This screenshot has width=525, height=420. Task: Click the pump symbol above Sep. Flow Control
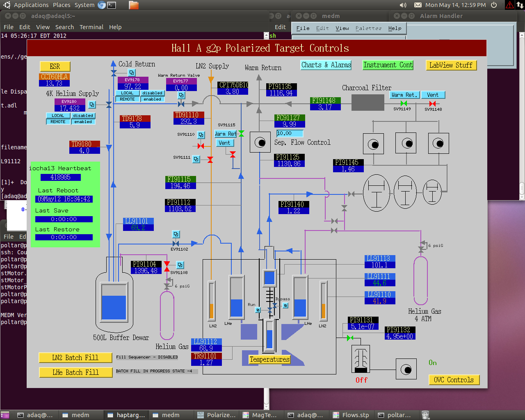point(260,142)
